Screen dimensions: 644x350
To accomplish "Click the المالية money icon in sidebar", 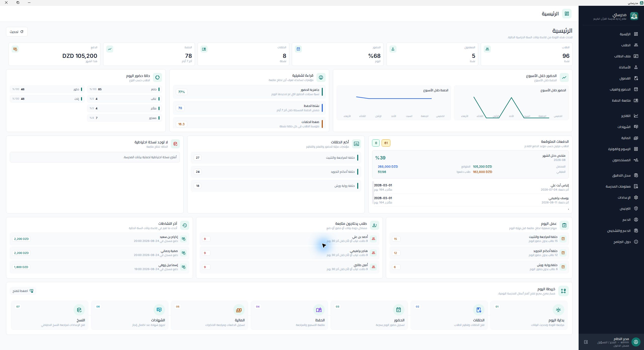I will 636,138.
